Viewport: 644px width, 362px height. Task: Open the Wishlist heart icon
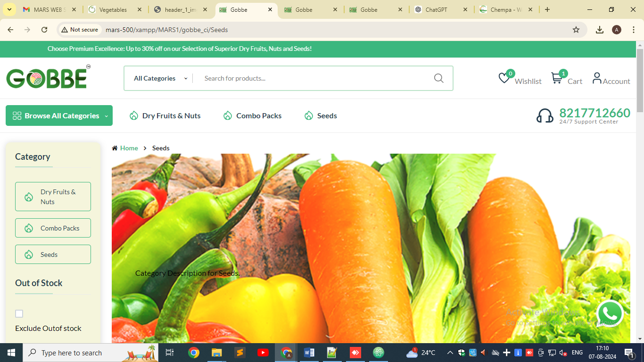[504, 78]
